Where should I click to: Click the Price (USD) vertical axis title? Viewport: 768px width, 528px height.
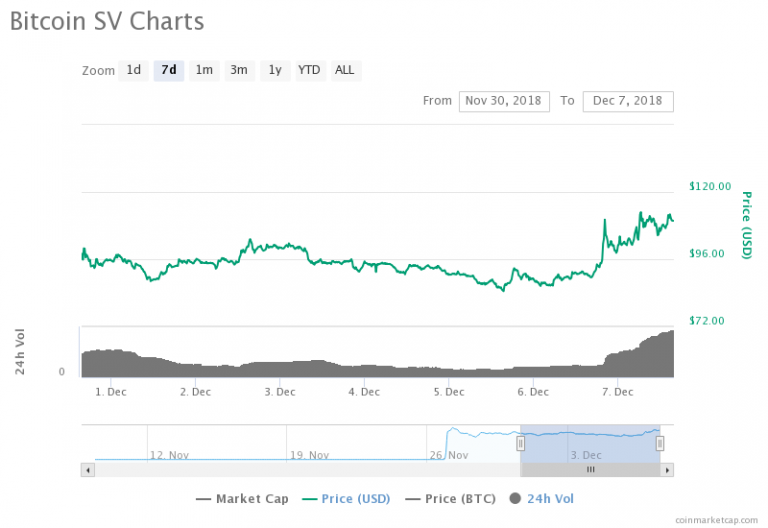click(746, 225)
